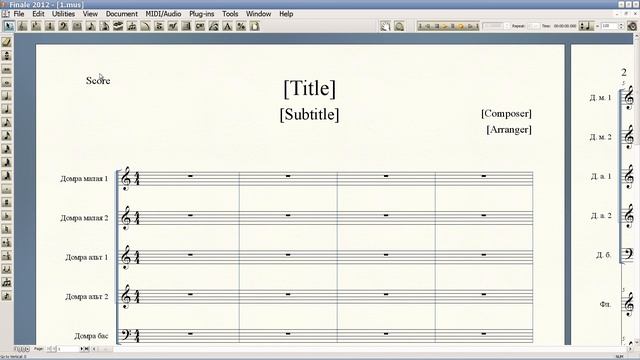Select the Clef tool
Screen dimensions: 640x360
63,26
